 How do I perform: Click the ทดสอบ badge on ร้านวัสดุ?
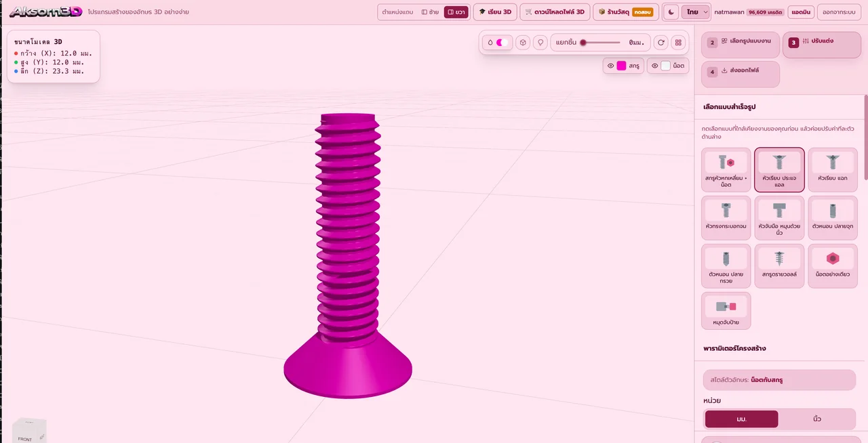[642, 12]
